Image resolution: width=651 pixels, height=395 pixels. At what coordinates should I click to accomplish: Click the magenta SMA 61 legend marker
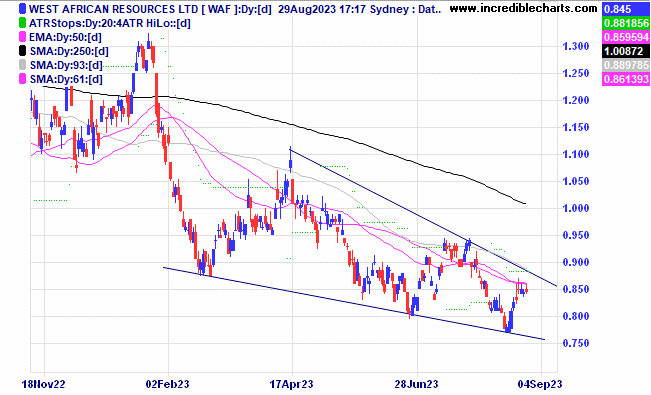pos(23,79)
